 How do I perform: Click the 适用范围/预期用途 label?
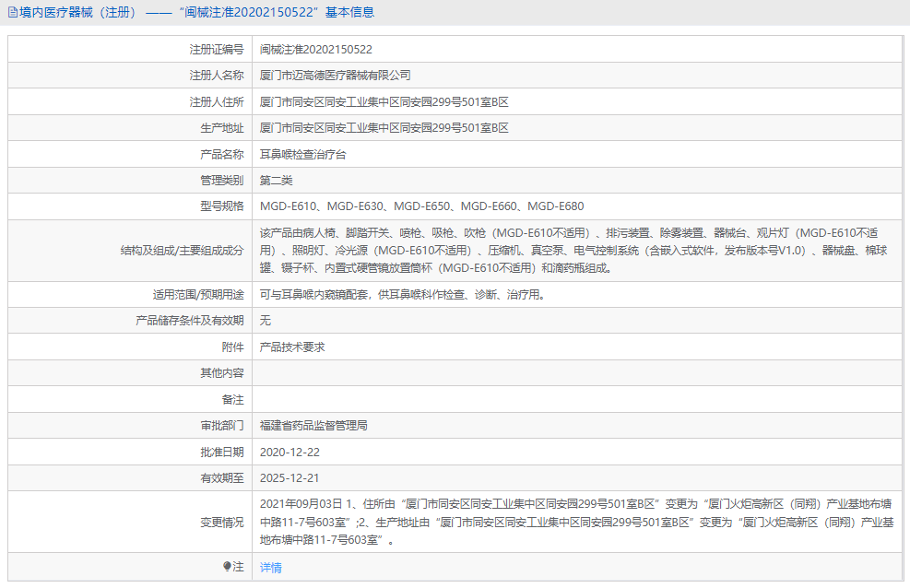198,295
